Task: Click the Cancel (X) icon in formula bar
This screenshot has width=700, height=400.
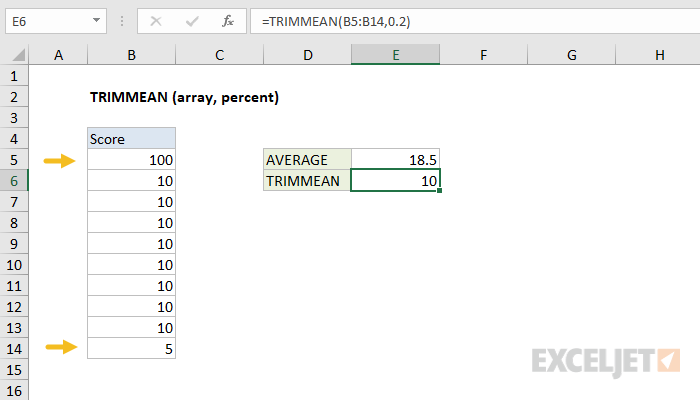Action: pos(156,21)
